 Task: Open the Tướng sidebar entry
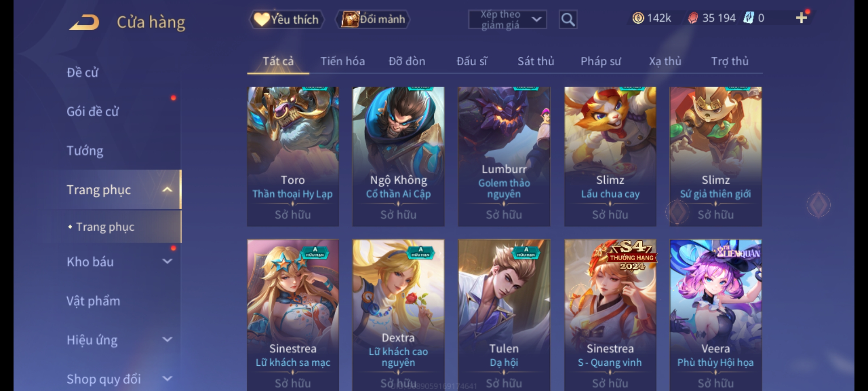click(x=85, y=151)
